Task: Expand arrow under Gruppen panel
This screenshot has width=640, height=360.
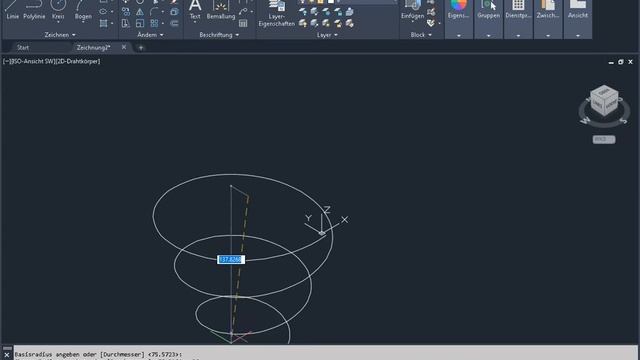Action: click(489, 36)
